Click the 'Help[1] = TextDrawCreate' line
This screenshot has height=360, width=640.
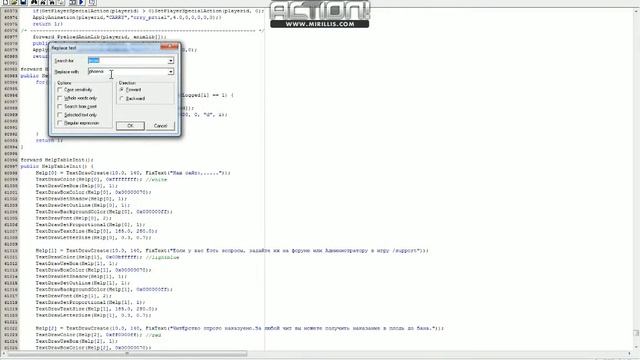pyautogui.click(x=232, y=251)
